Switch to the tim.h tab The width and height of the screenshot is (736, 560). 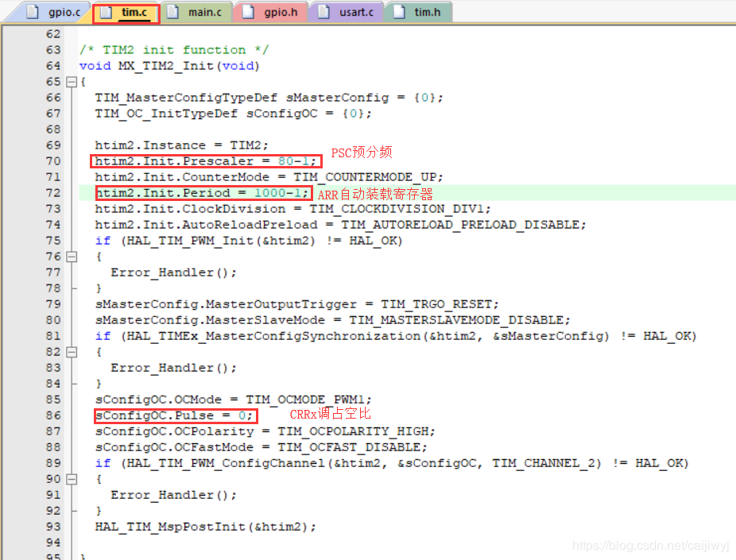pos(419,12)
